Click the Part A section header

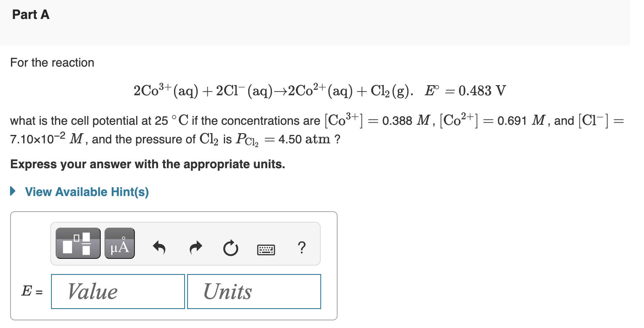(x=31, y=14)
